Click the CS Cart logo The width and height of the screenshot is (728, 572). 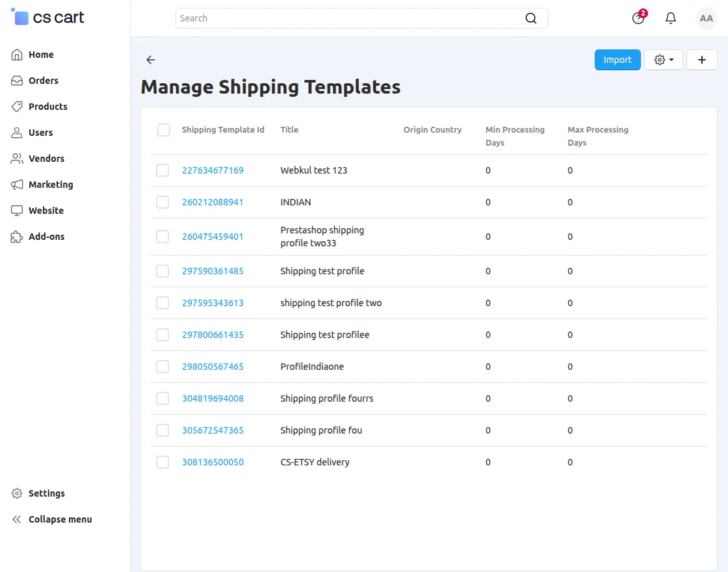47,17
